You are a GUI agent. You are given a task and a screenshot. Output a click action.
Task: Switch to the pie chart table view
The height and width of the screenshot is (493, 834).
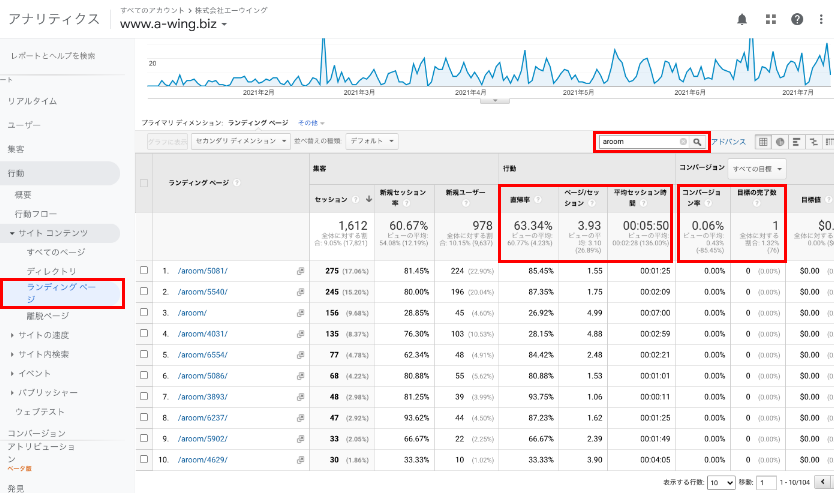tap(780, 142)
